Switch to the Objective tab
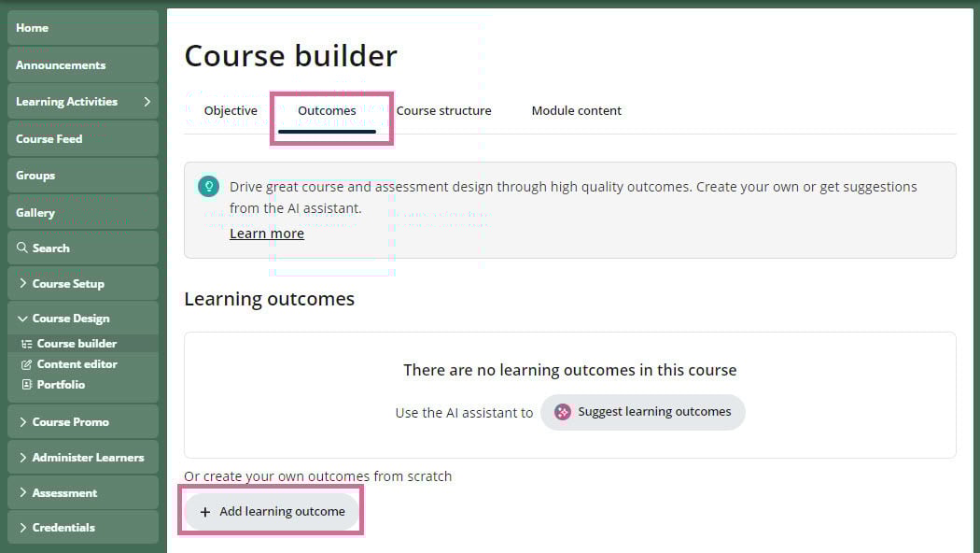Viewport: 980px width, 553px height. [231, 110]
